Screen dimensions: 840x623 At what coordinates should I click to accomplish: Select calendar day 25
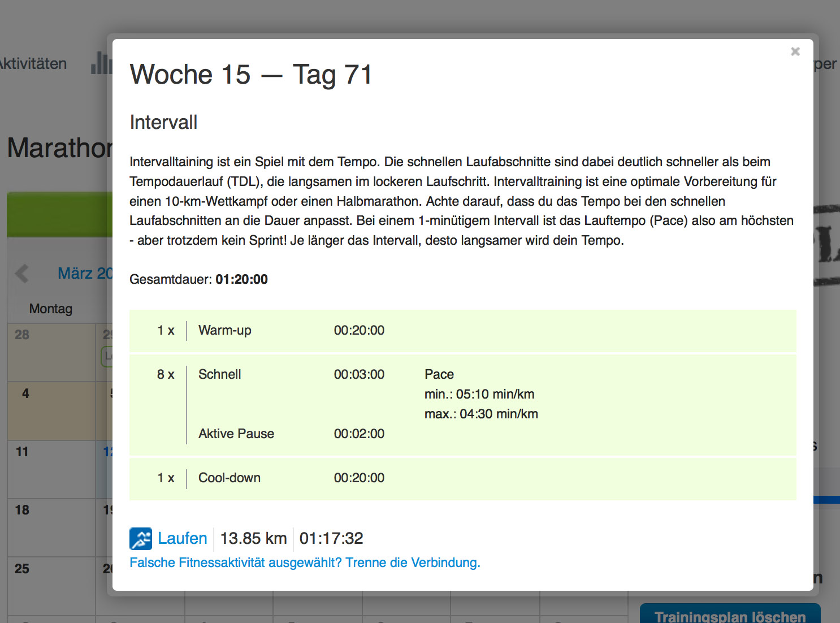22,569
